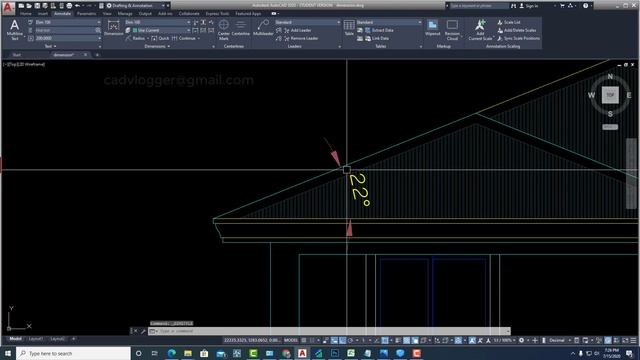Toggle object snap in status bar
640x360 pixels.
point(384,340)
